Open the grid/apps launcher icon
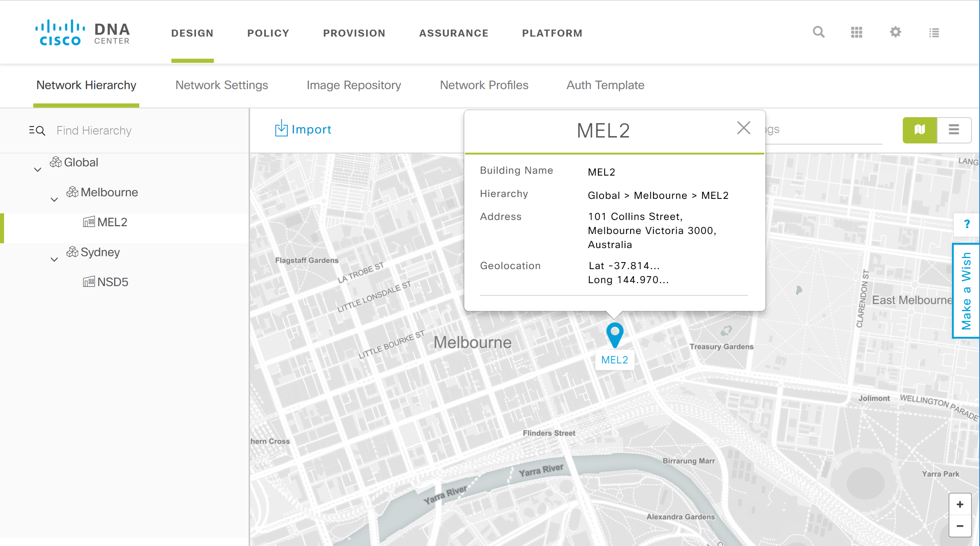980x546 pixels. (856, 32)
